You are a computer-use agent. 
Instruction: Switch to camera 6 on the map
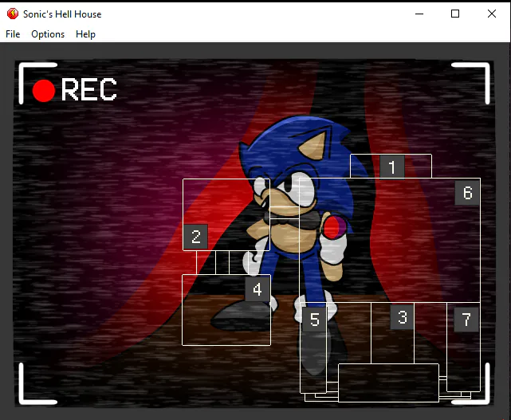[467, 193]
